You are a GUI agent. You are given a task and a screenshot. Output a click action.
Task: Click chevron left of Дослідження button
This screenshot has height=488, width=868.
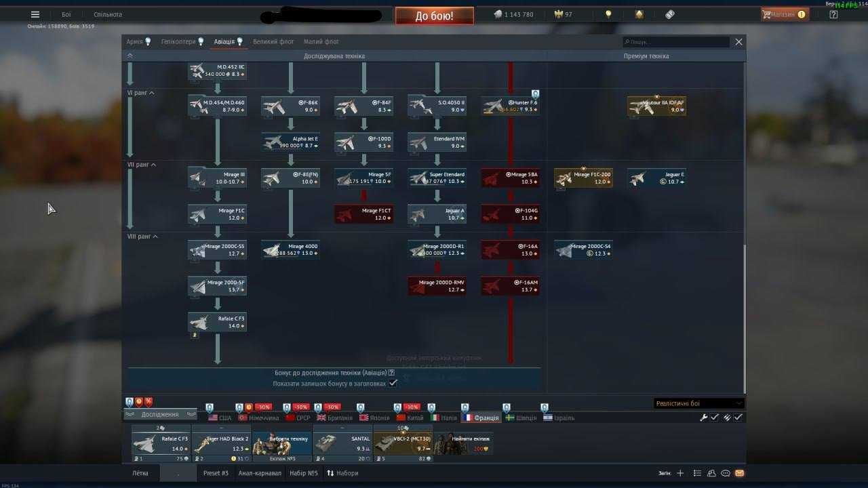click(x=130, y=414)
